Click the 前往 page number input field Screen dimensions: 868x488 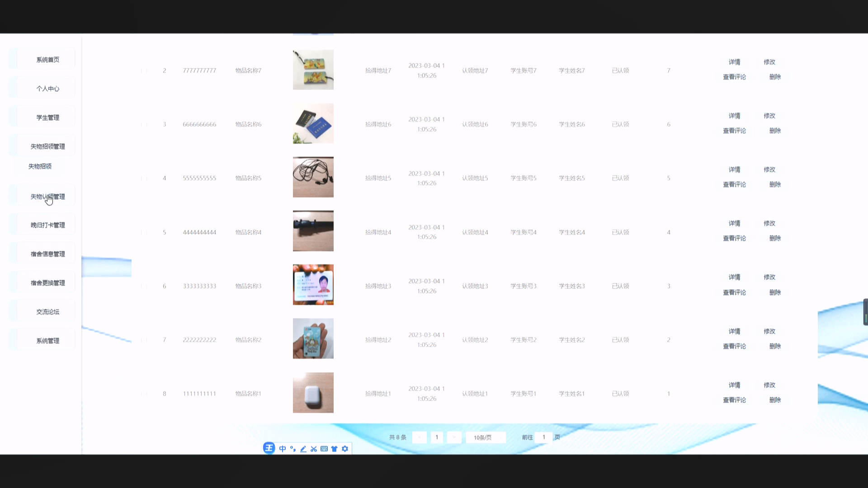pos(544,437)
